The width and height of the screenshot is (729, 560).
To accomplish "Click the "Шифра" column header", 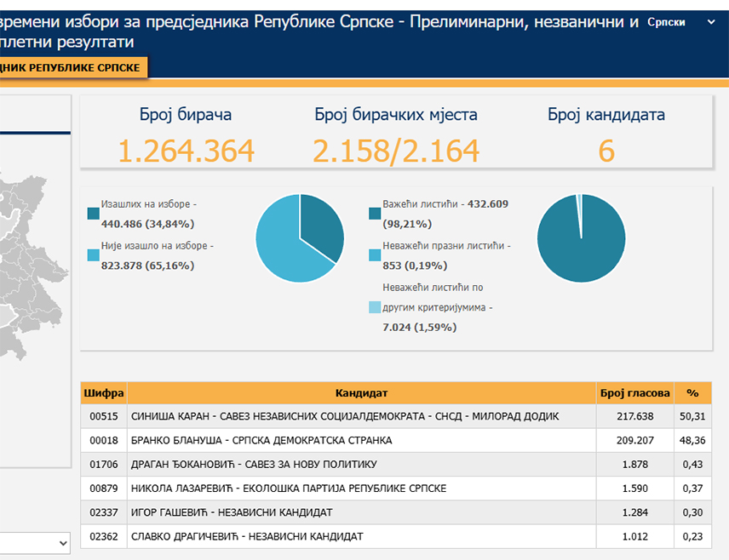I will (102, 392).
